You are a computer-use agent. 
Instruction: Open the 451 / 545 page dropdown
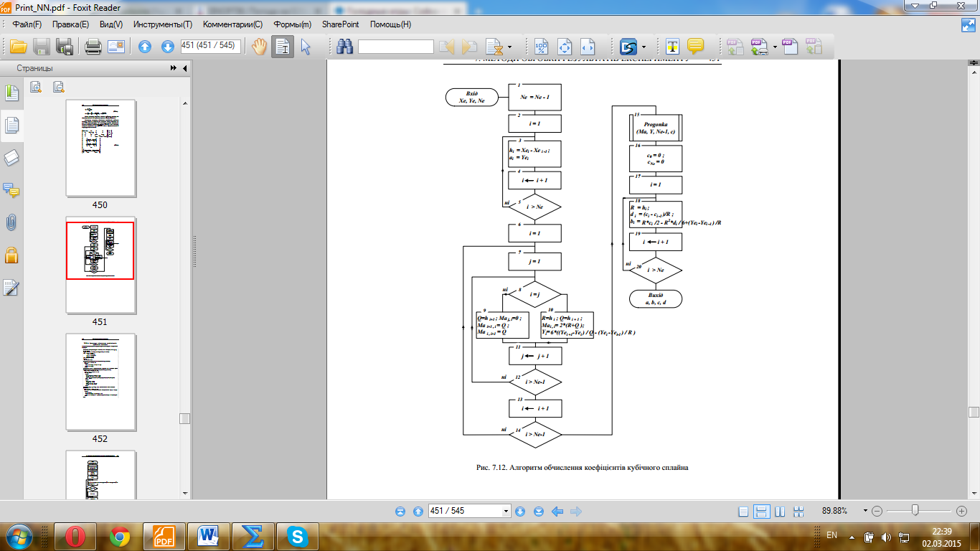pyautogui.click(x=507, y=512)
